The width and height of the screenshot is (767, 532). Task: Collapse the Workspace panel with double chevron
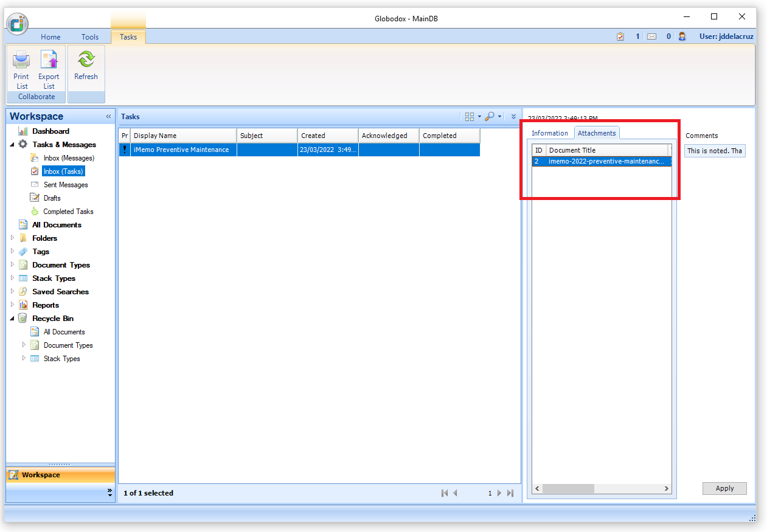coord(108,117)
